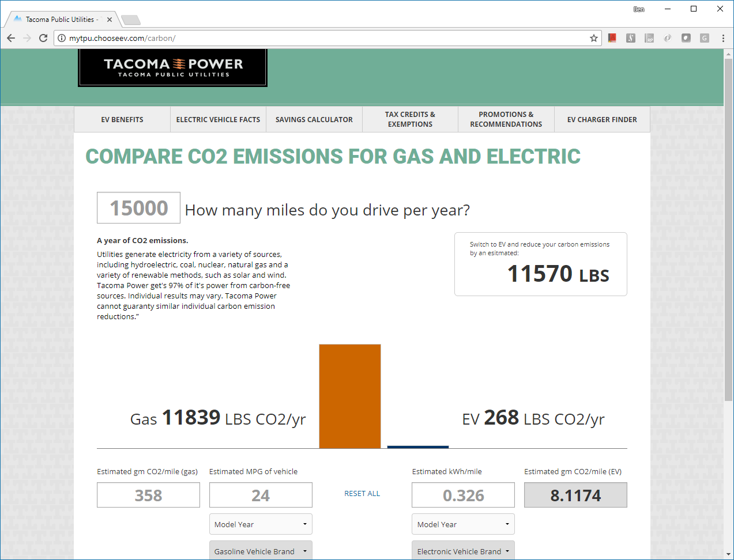Bookmark this page with the star icon
This screenshot has width=734, height=560.
[x=593, y=38]
